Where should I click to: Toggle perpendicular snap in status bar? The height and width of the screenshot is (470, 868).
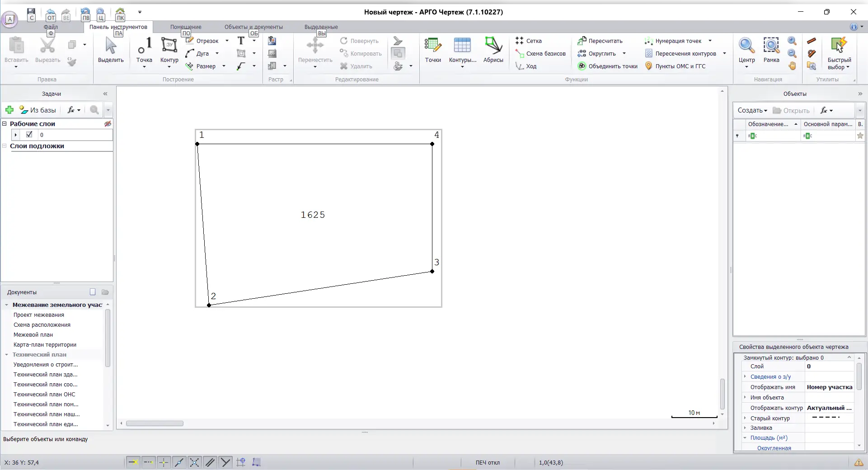[225, 462]
